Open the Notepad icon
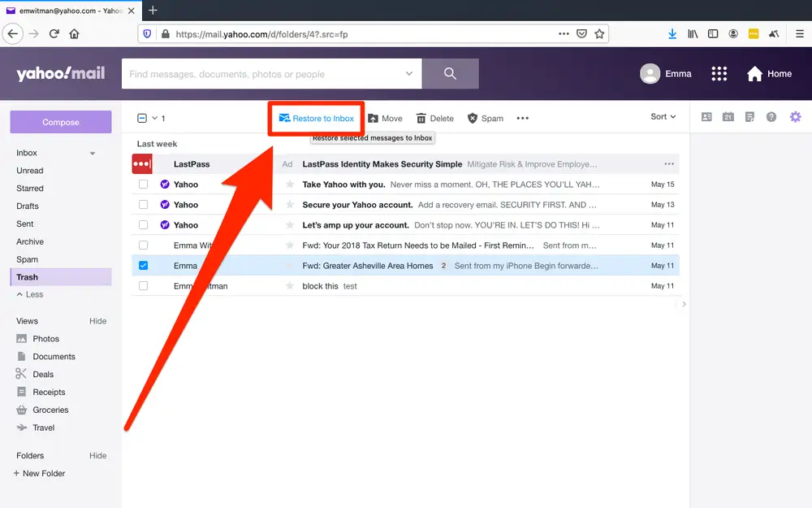This screenshot has width=812, height=508. coord(750,116)
